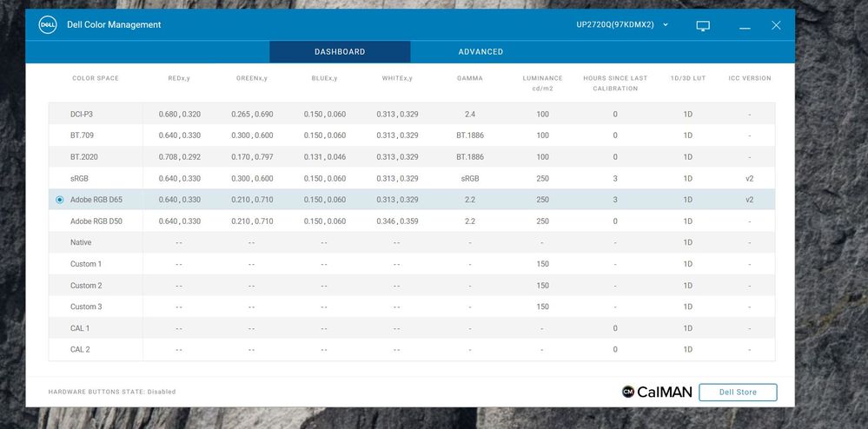
Task: Click the CalMAN logo
Action: click(x=657, y=392)
